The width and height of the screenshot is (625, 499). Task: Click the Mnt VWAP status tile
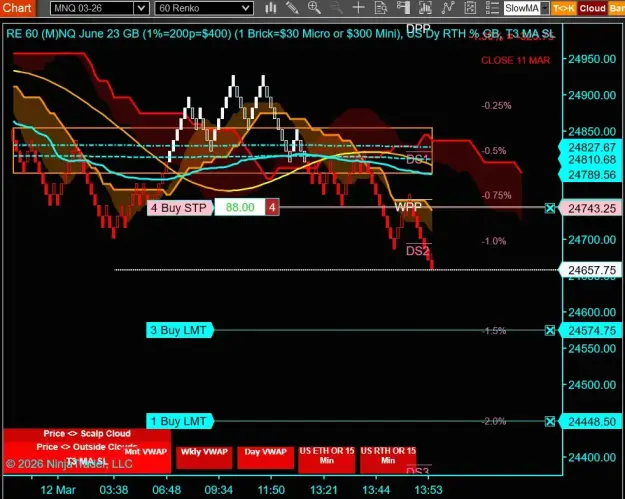(146, 452)
